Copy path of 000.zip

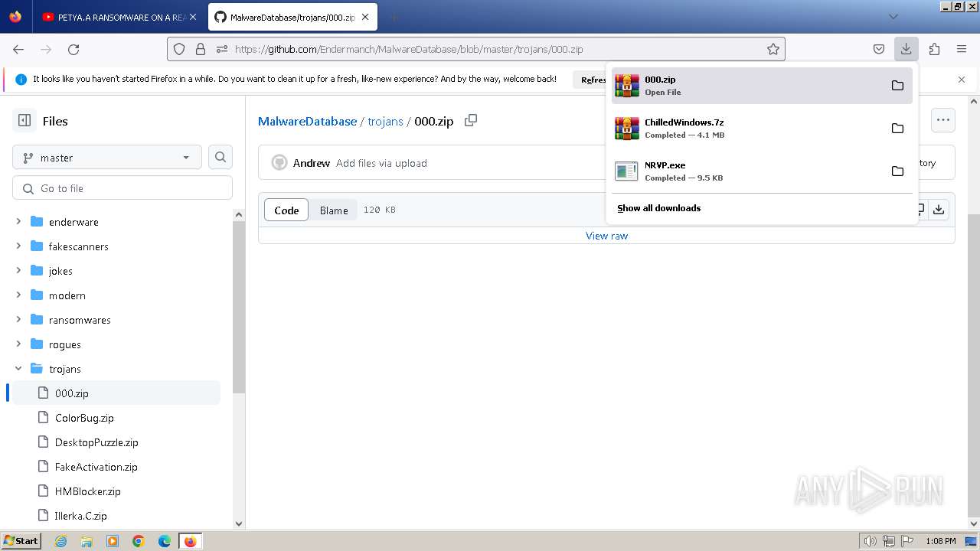tap(471, 120)
